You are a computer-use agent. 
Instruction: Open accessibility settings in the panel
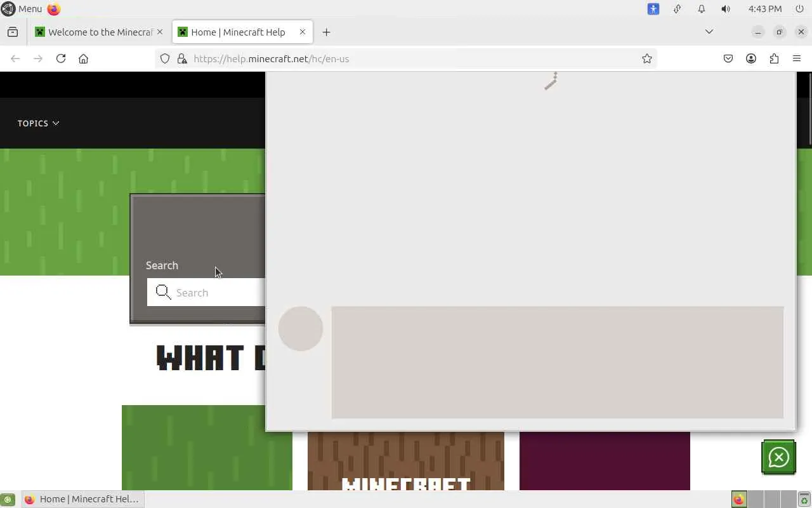pyautogui.click(x=653, y=9)
